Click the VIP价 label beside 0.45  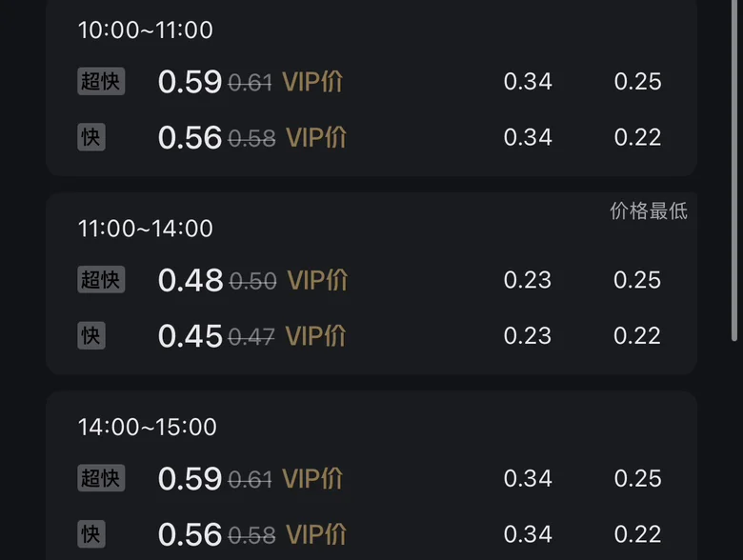[x=315, y=335]
